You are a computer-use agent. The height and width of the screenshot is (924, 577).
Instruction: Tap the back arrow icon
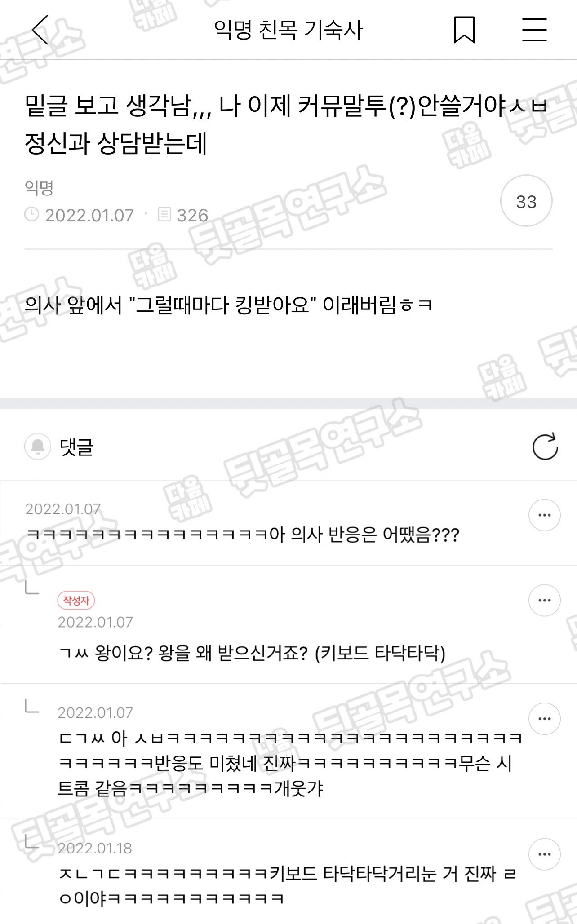pyautogui.click(x=40, y=30)
